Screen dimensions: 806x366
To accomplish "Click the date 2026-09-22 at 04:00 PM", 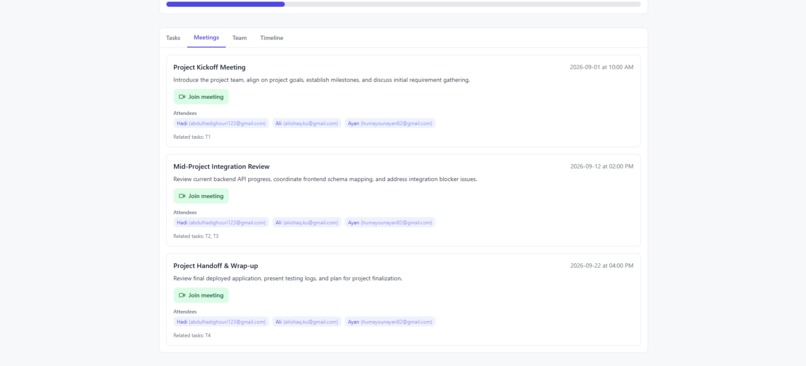I will [x=602, y=266].
